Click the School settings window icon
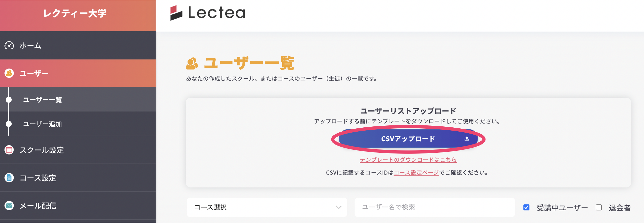 pos(9,150)
